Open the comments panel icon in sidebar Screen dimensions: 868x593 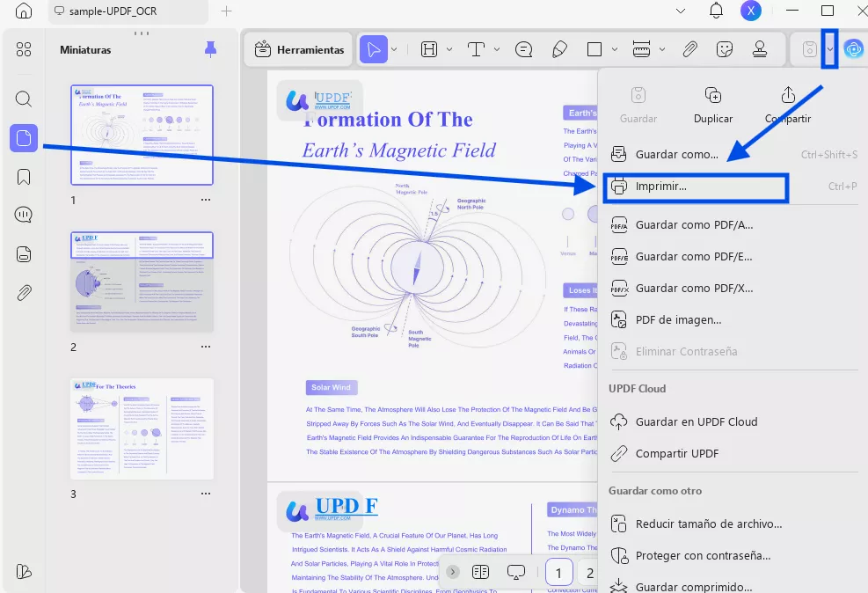point(23,215)
